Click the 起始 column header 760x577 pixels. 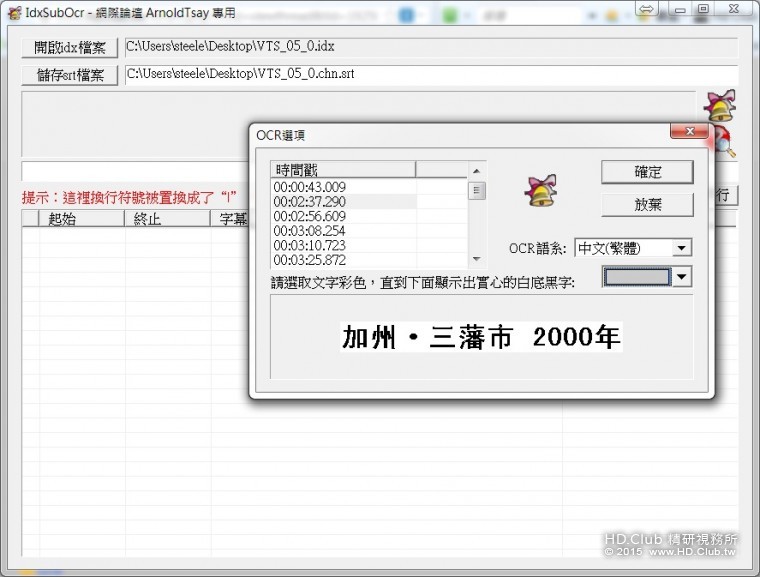pos(81,219)
